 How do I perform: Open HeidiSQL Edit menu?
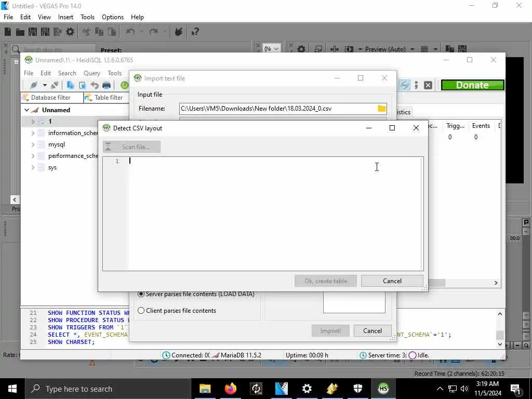pos(46,73)
